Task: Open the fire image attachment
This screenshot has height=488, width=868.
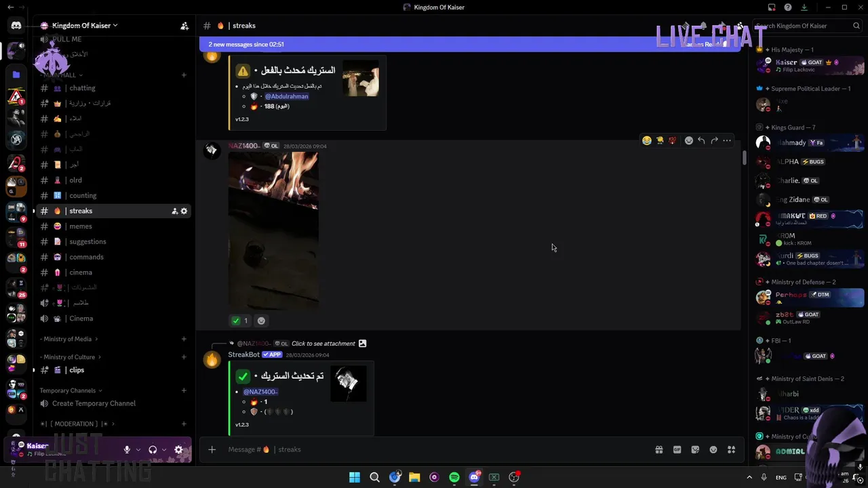Action: (x=273, y=231)
